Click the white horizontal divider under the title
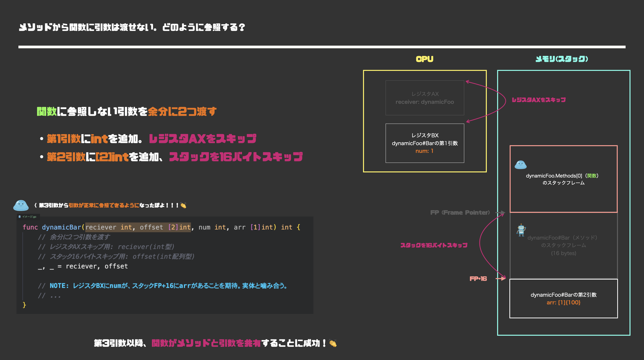Image resolution: width=644 pixels, height=360 pixels. [x=322, y=47]
